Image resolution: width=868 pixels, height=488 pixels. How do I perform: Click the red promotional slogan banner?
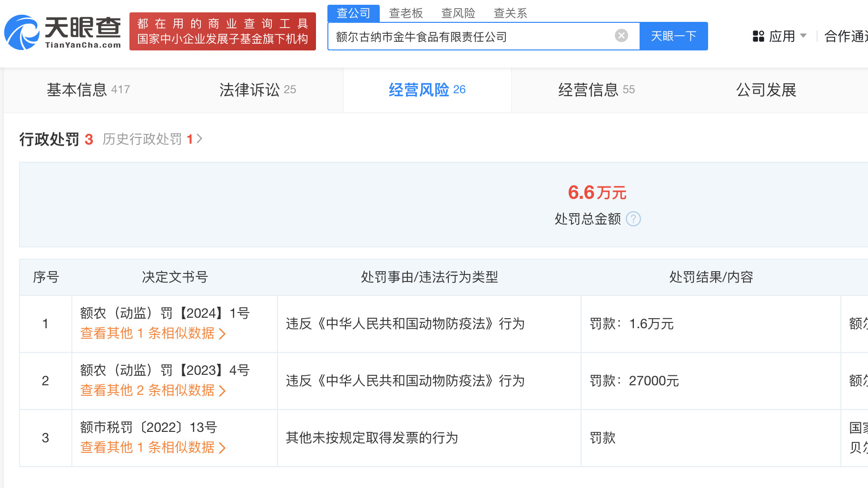tap(223, 31)
